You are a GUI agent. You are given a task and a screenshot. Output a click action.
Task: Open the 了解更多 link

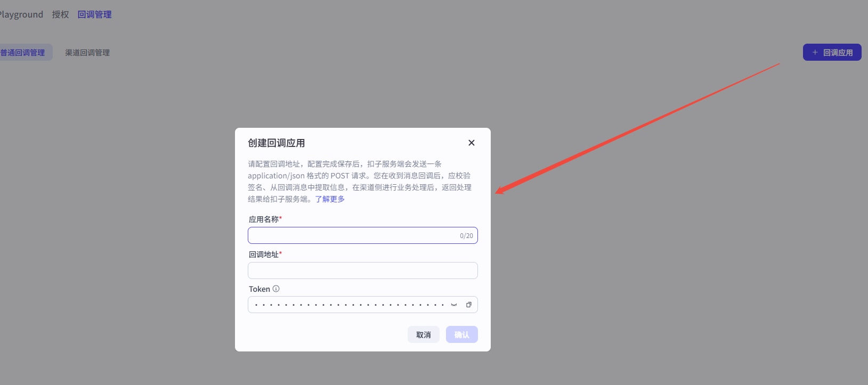(330, 199)
